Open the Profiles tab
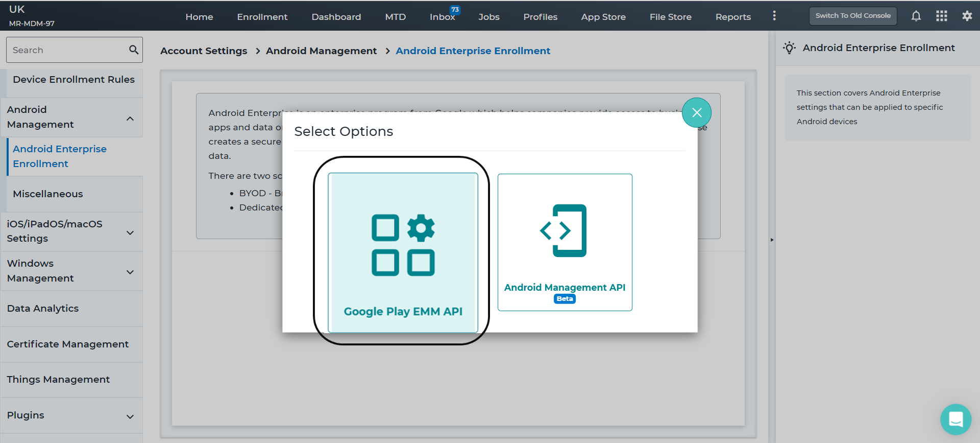Viewport: 980px width, 443px height. (x=541, y=17)
